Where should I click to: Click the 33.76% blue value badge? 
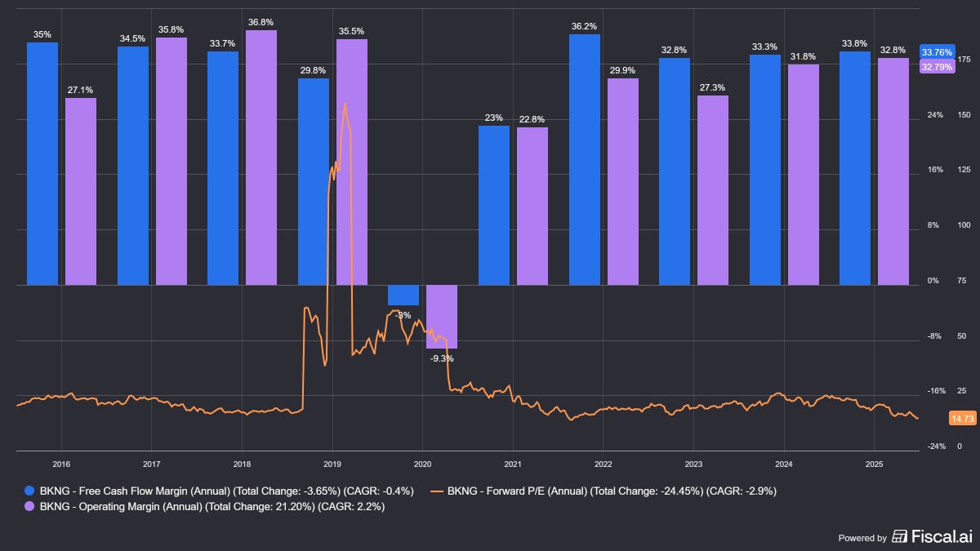pyautogui.click(x=937, y=52)
